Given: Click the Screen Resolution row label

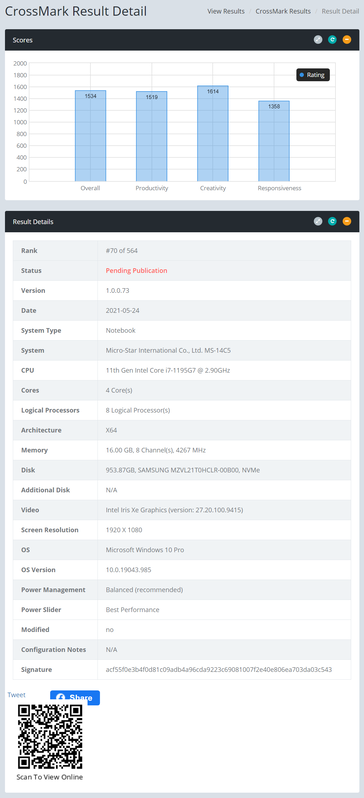Looking at the screenshot, I should pos(50,530).
